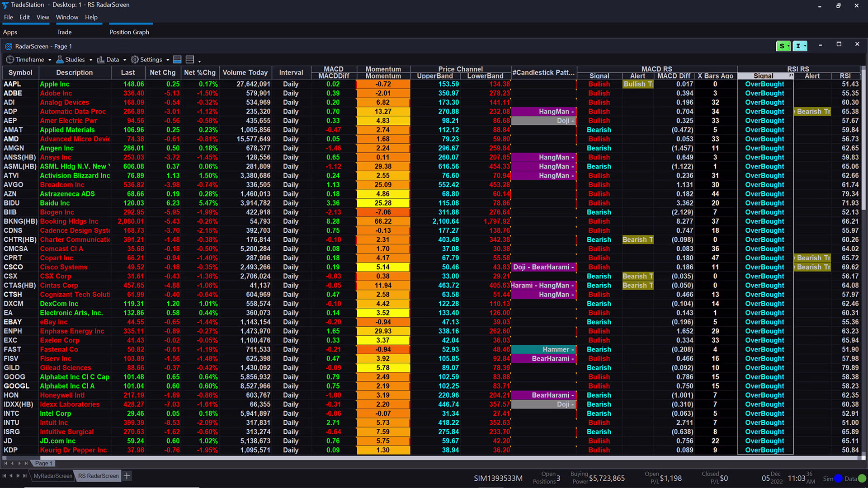Open the Settings dropdown arrow
868x488 pixels.
[x=168, y=60]
